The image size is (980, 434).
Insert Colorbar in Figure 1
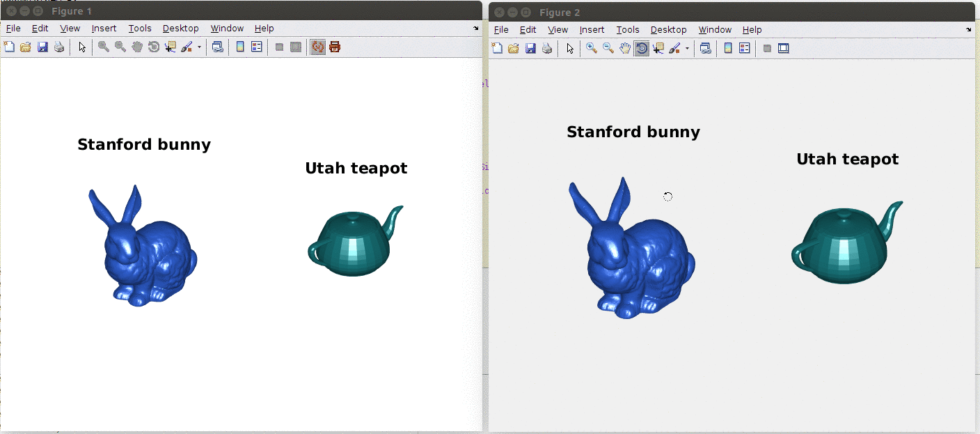coord(240,47)
